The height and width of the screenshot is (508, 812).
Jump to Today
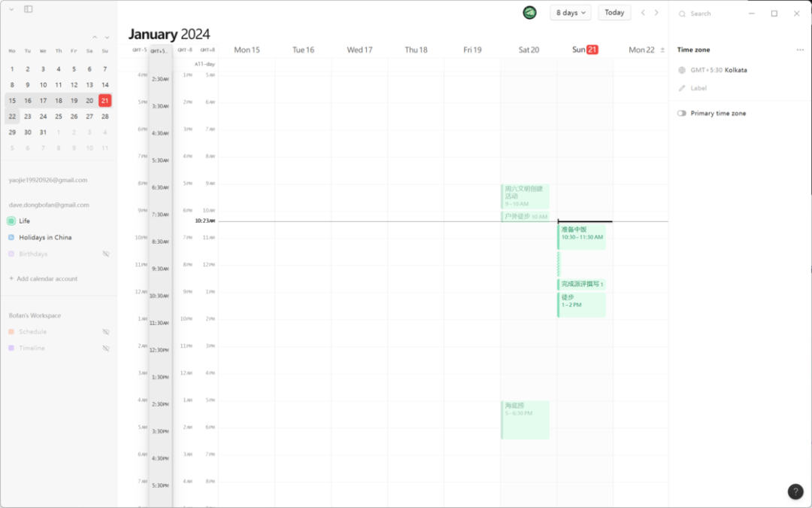point(614,13)
